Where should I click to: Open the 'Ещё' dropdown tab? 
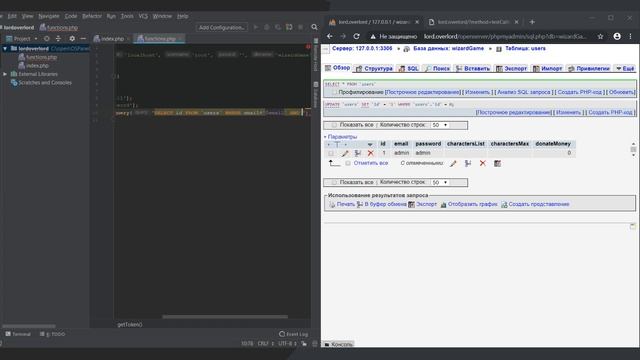[625, 69]
